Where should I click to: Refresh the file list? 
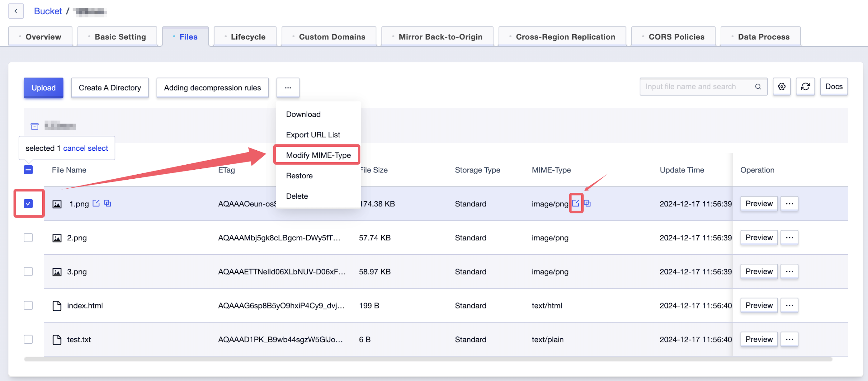pyautogui.click(x=805, y=87)
